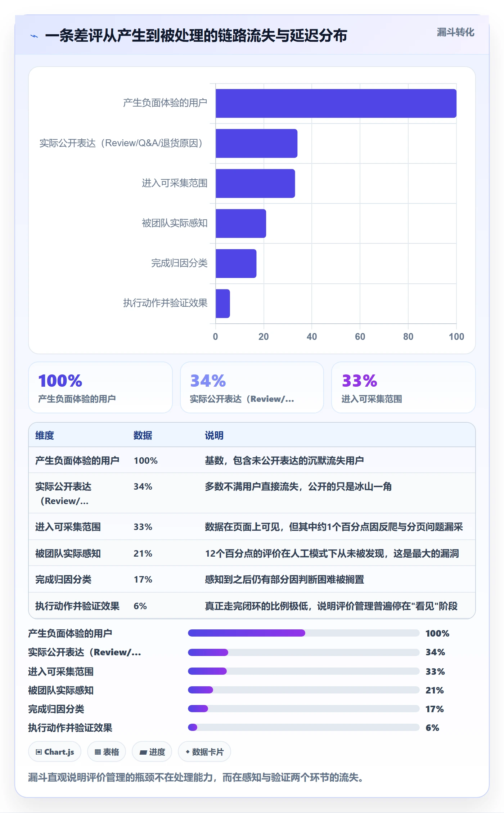This screenshot has width=504, height=813.
Task: Click the 执行动作并验证效果 chart bar
Action: [x=222, y=304]
